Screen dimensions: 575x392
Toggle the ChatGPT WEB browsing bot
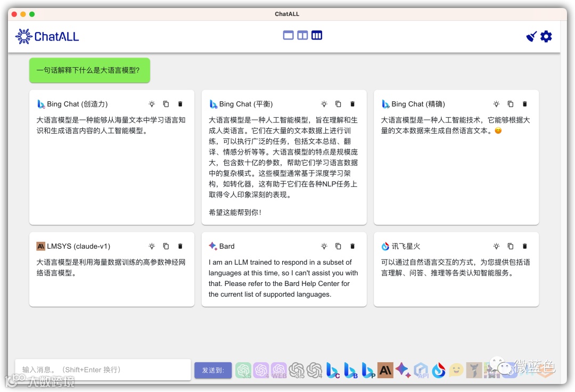click(x=278, y=370)
